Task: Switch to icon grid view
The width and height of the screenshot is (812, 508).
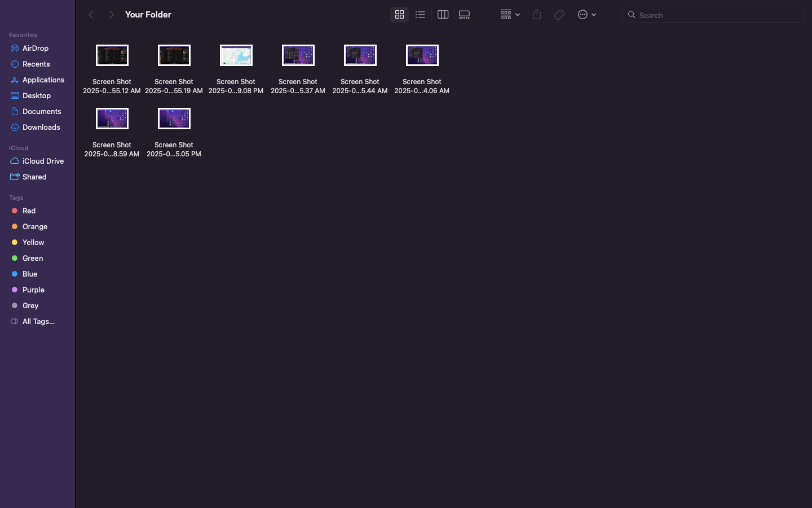Action: [399, 15]
